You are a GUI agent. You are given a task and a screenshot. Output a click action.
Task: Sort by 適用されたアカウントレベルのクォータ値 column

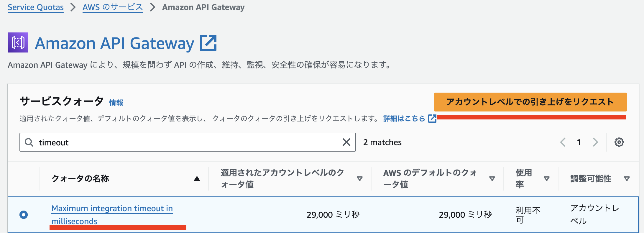click(359, 179)
